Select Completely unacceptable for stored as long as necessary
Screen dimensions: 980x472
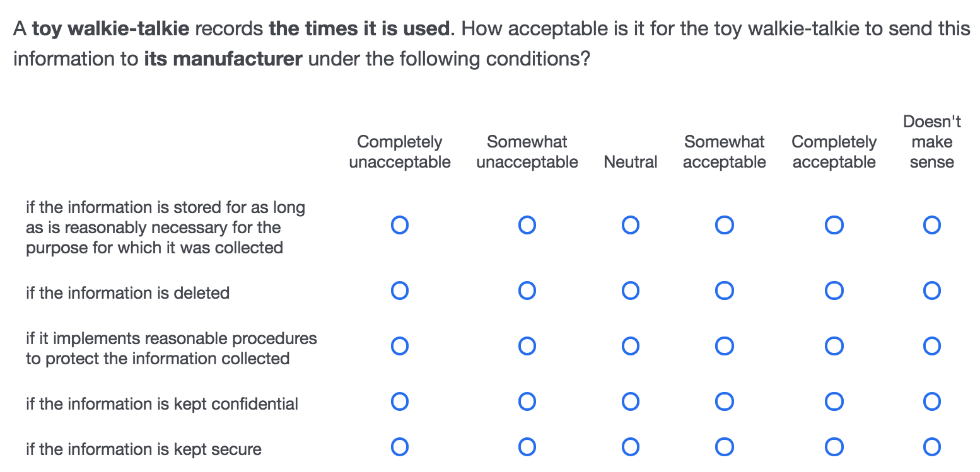(x=400, y=225)
